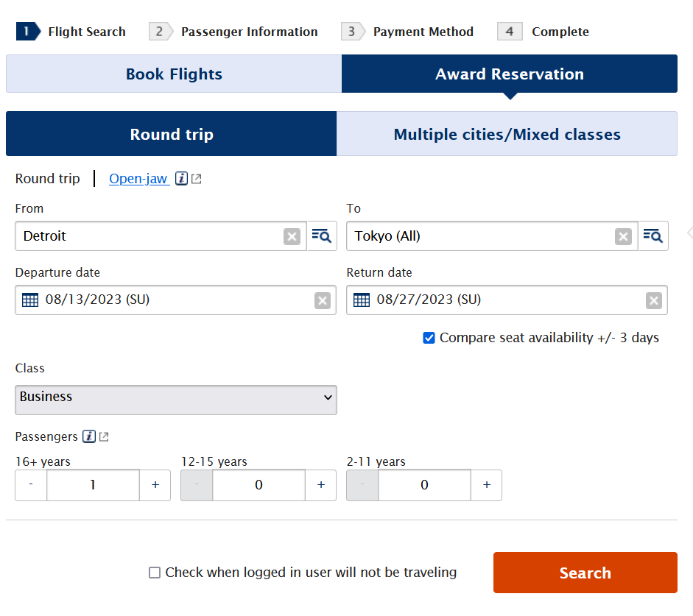Increase the 16+ years passenger count
Viewport: 693px width, 616px height.
coord(155,486)
